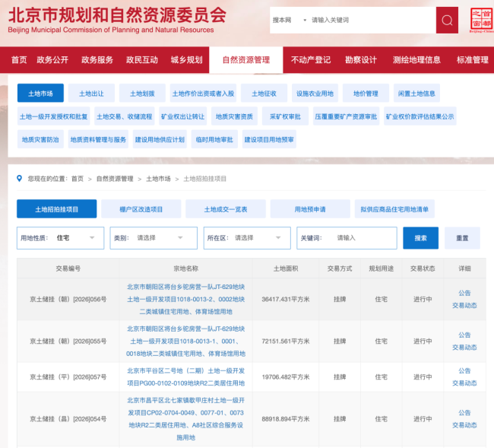494x448 pixels.
Task: Select the 土地征收 category button
Action: point(264,94)
